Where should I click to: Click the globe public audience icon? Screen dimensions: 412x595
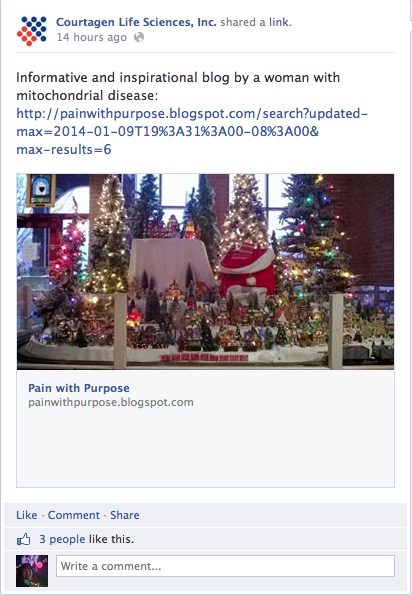click(x=139, y=37)
